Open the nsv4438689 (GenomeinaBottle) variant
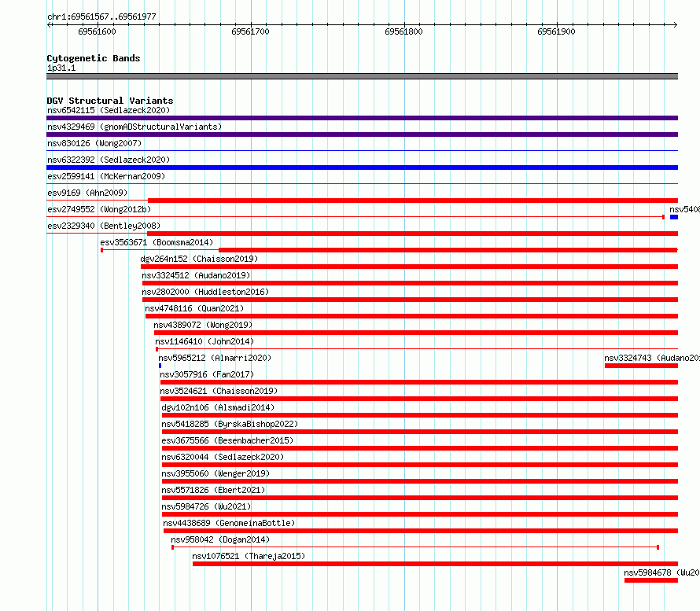Viewport: 700px width, 611px height. click(x=229, y=523)
